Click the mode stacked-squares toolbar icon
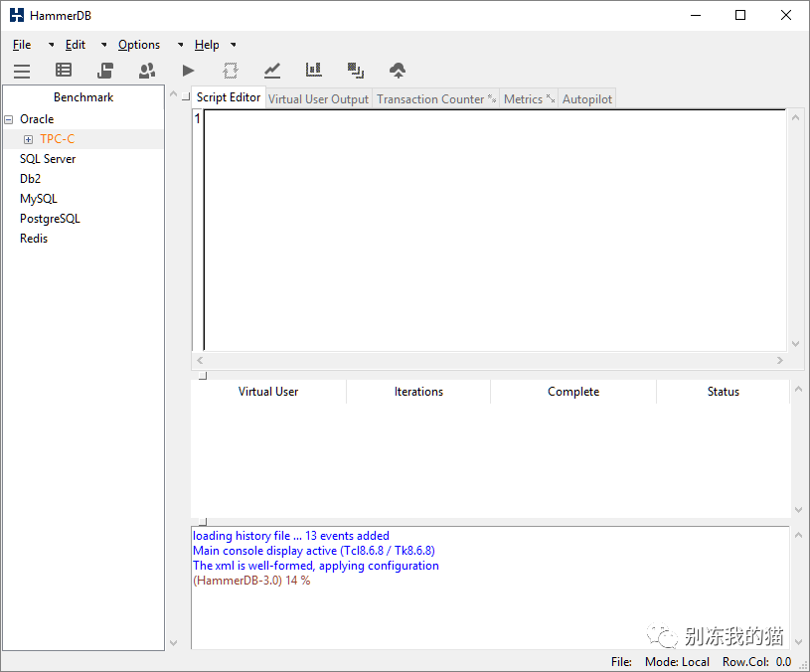This screenshot has width=810, height=672. 356,71
